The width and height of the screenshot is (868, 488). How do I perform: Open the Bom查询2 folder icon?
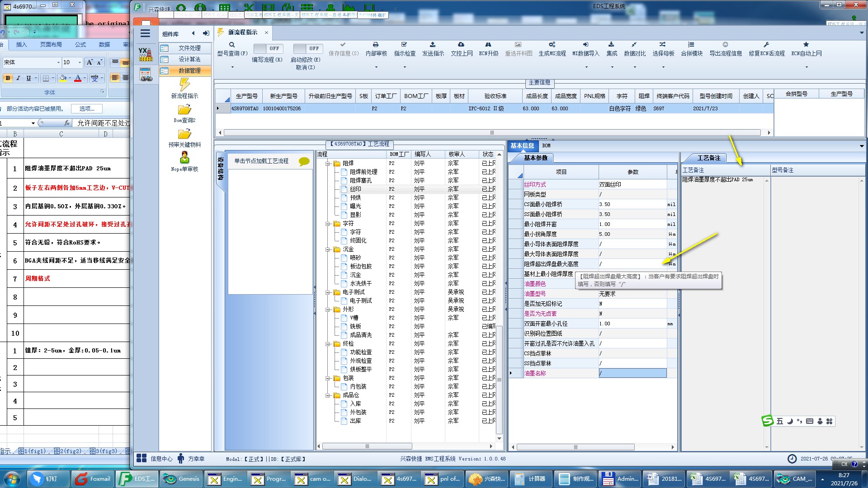184,109
